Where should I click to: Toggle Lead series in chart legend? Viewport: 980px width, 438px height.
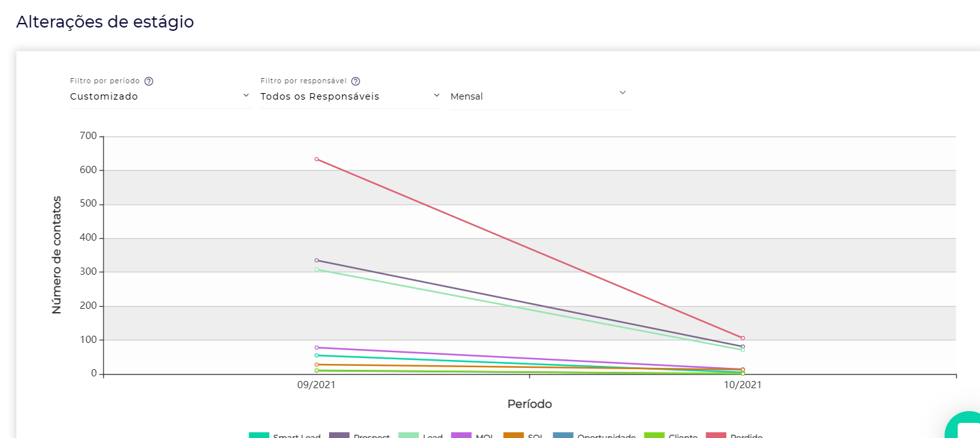click(421, 435)
